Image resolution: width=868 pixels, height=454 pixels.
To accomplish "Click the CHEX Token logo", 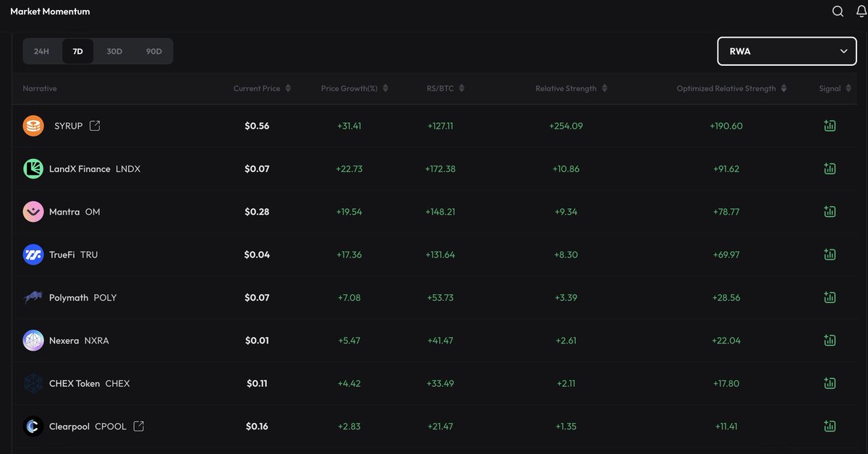I will 33,383.
